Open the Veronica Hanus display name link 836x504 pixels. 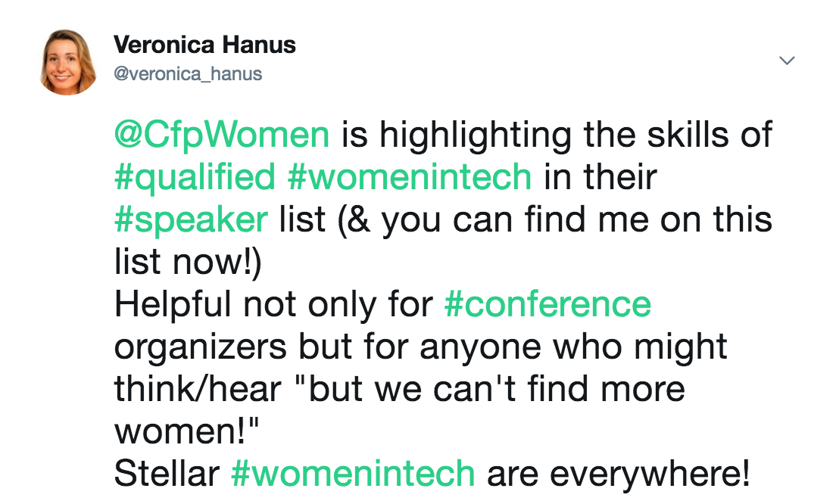[204, 45]
